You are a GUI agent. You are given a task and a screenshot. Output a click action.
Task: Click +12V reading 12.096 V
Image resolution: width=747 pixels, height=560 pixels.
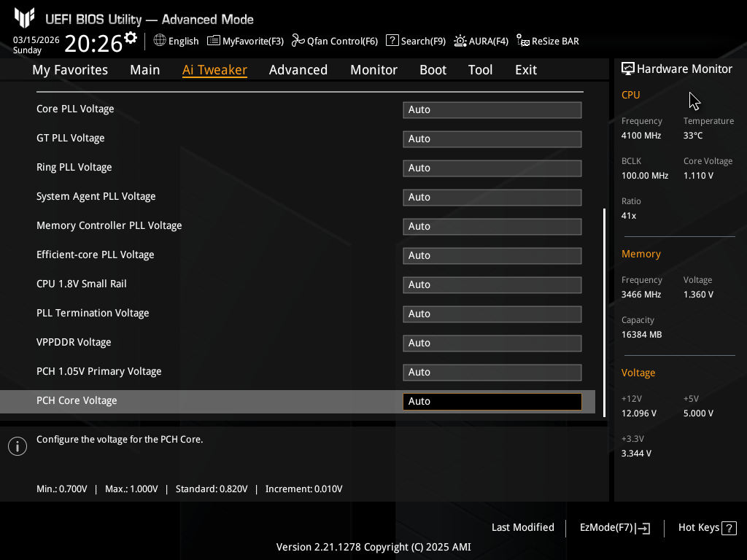point(639,413)
